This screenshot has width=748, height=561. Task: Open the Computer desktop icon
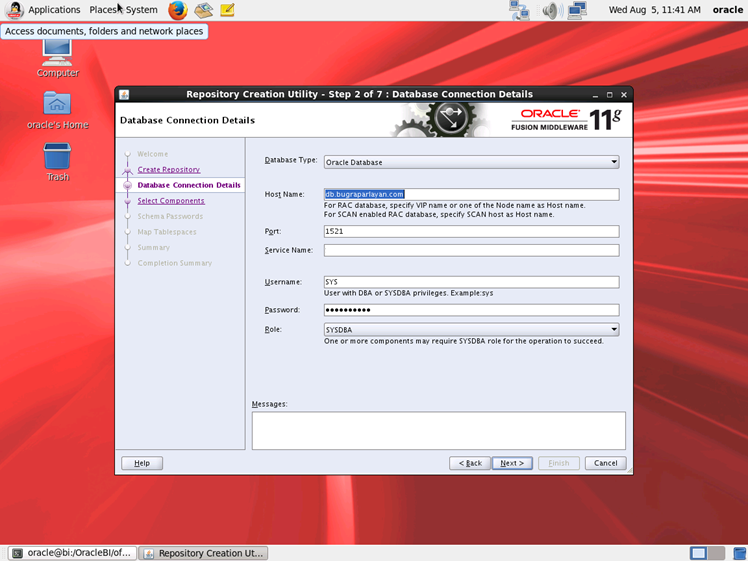point(58,58)
